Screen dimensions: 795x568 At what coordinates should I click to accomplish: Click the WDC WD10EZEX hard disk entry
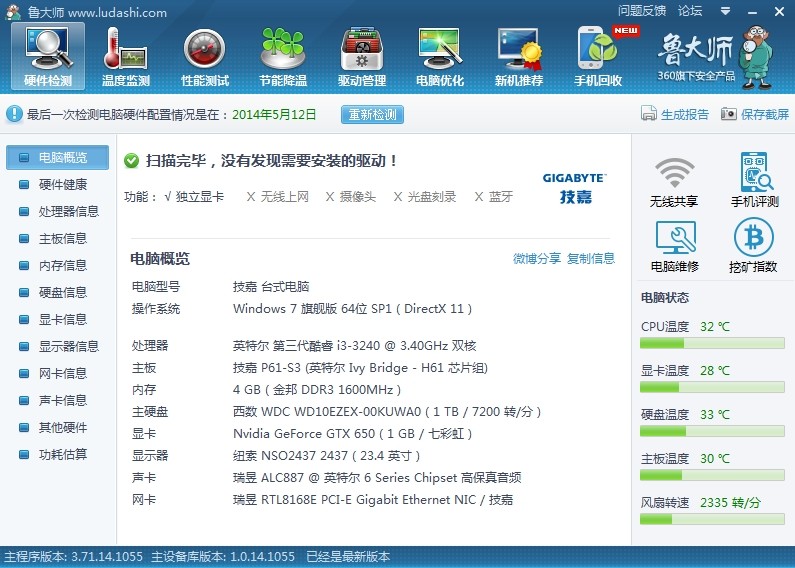387,412
